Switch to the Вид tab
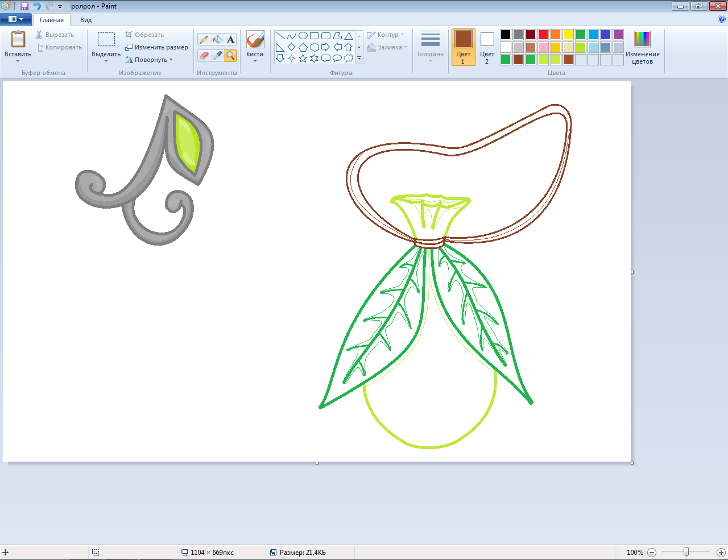Viewport: 728px width, 560px height. (86, 20)
